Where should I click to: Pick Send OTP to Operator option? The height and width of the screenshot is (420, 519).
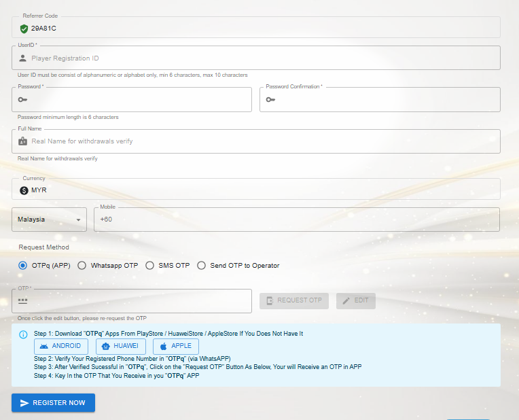point(201,266)
